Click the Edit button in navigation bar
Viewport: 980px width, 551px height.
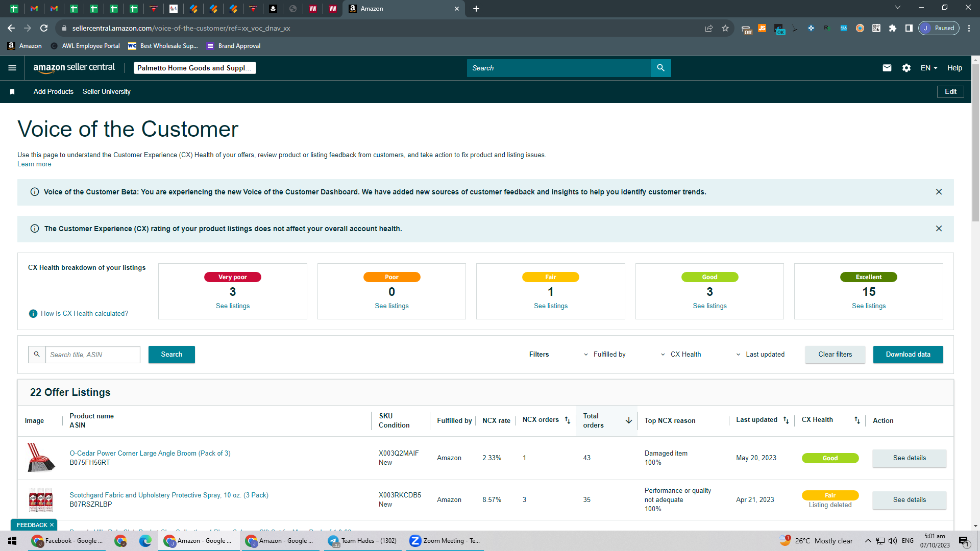click(950, 92)
